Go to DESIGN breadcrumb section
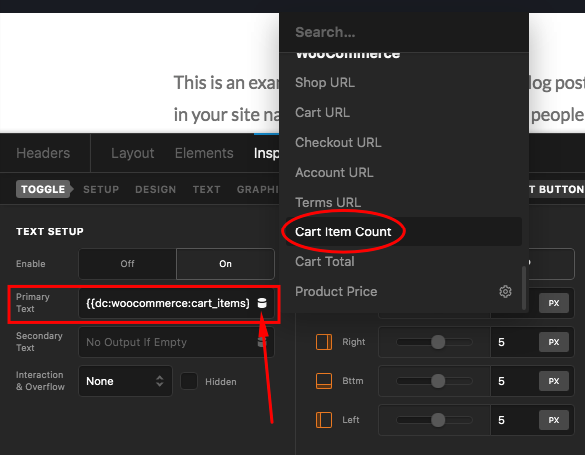The image size is (585, 455). coord(156,189)
